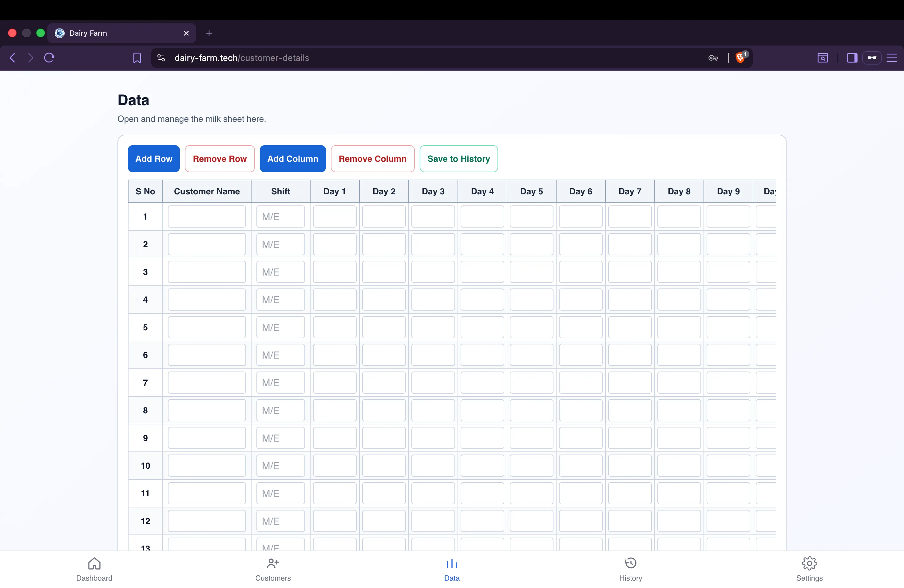
Task: Open Settings gear icon
Action: [809, 564]
